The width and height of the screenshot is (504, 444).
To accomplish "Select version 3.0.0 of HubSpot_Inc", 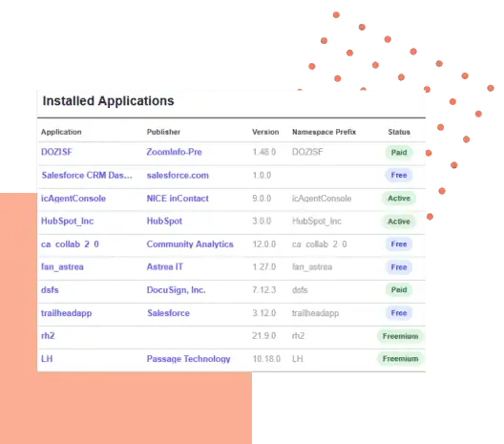I will click(x=262, y=222).
